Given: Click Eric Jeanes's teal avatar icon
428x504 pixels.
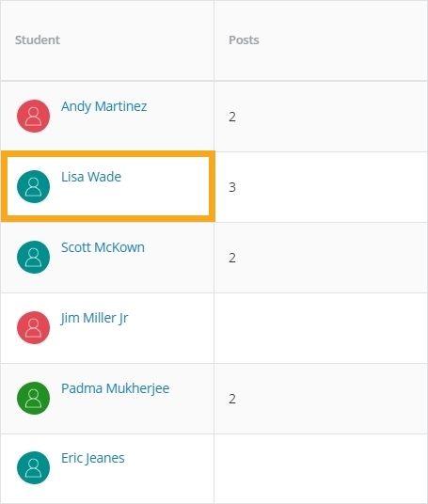Looking at the screenshot, I should (34, 467).
